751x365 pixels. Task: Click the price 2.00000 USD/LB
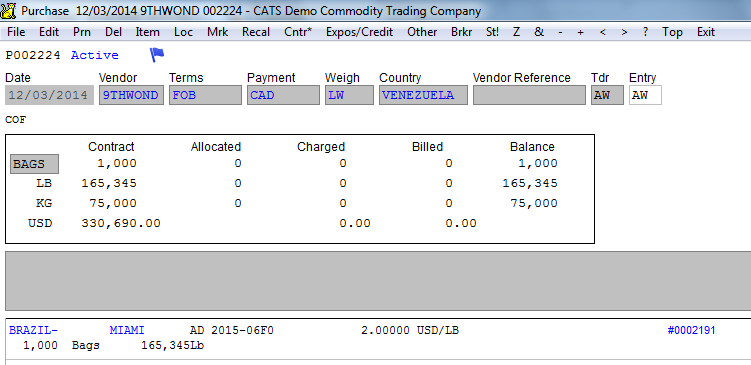[x=410, y=330]
